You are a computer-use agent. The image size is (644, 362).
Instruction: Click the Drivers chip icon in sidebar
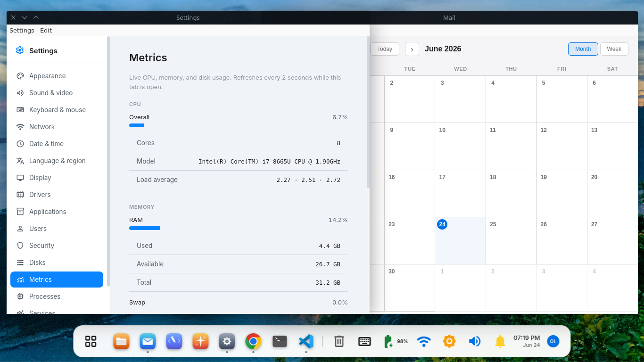pyautogui.click(x=20, y=195)
